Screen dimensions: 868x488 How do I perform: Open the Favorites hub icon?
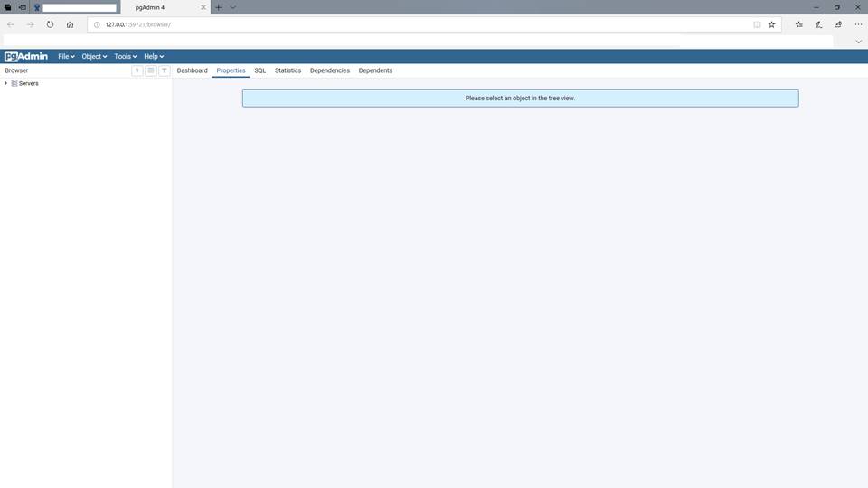(798, 24)
